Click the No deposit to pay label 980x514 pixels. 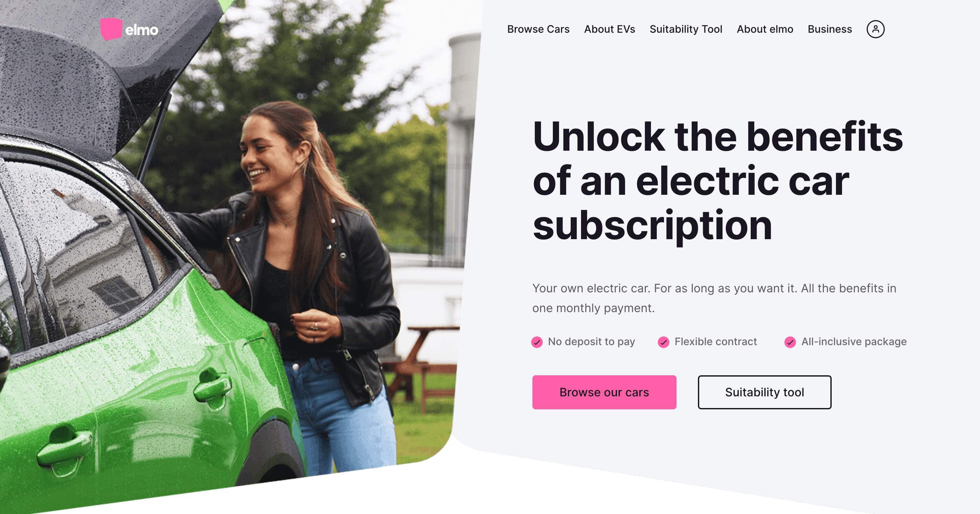click(591, 342)
